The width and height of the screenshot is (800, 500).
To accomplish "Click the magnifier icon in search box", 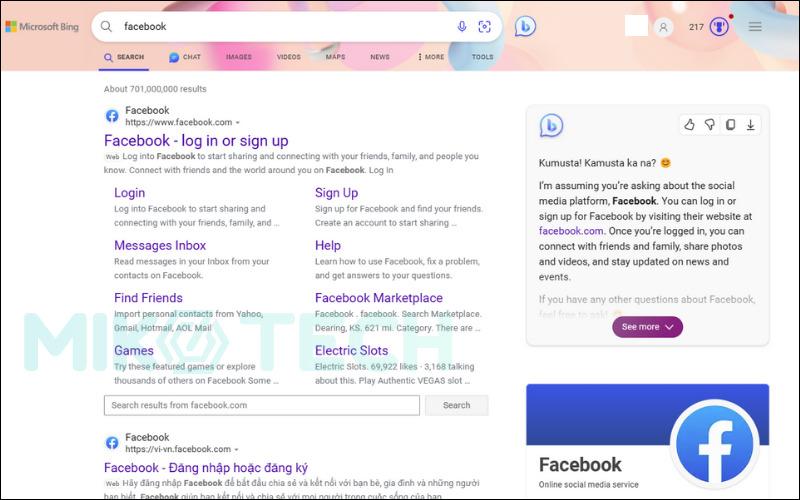I will (x=106, y=27).
